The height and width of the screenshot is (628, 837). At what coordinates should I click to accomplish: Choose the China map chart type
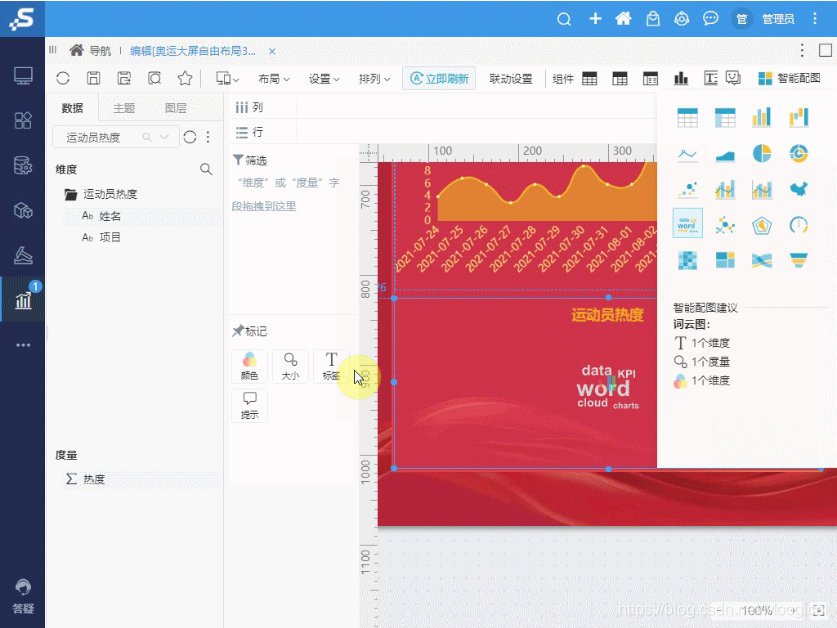799,189
